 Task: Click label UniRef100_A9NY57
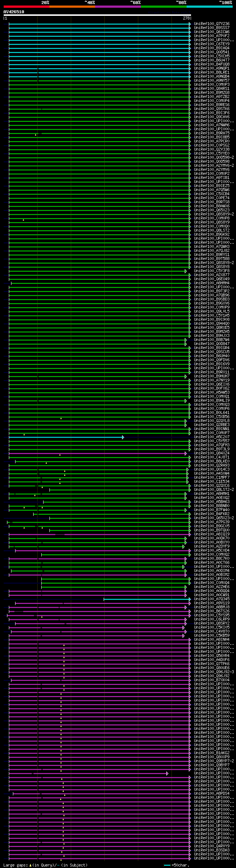[212, 81]
